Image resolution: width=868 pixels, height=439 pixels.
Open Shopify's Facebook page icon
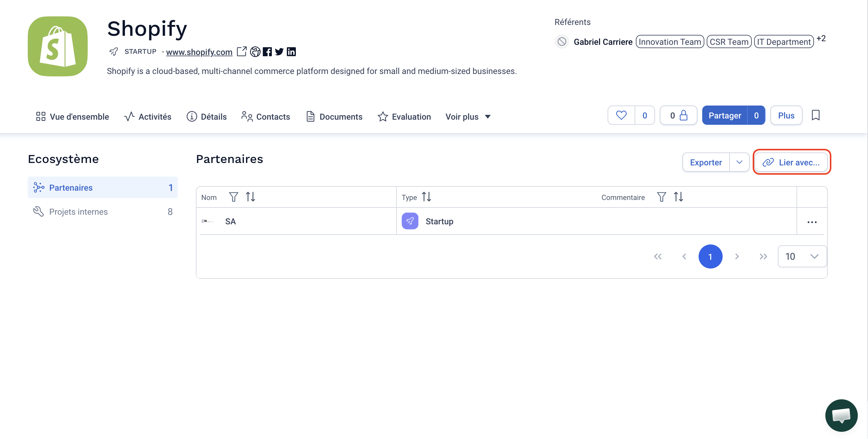tap(267, 52)
